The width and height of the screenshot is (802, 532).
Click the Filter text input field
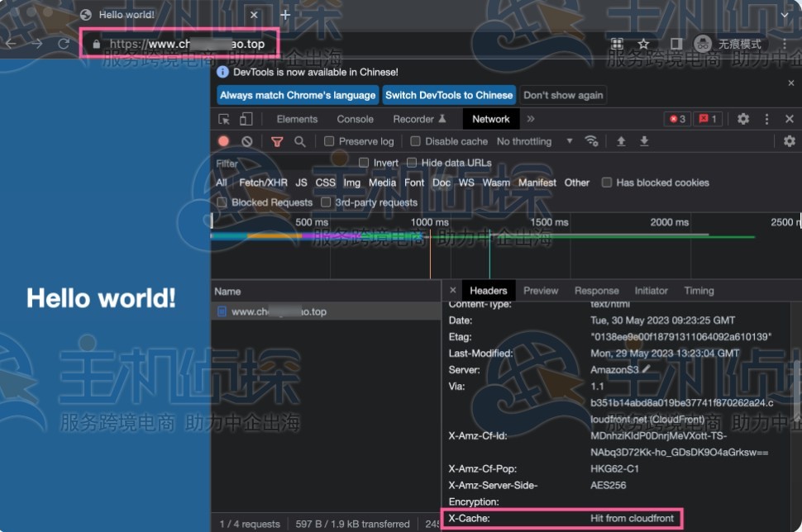[x=281, y=164]
